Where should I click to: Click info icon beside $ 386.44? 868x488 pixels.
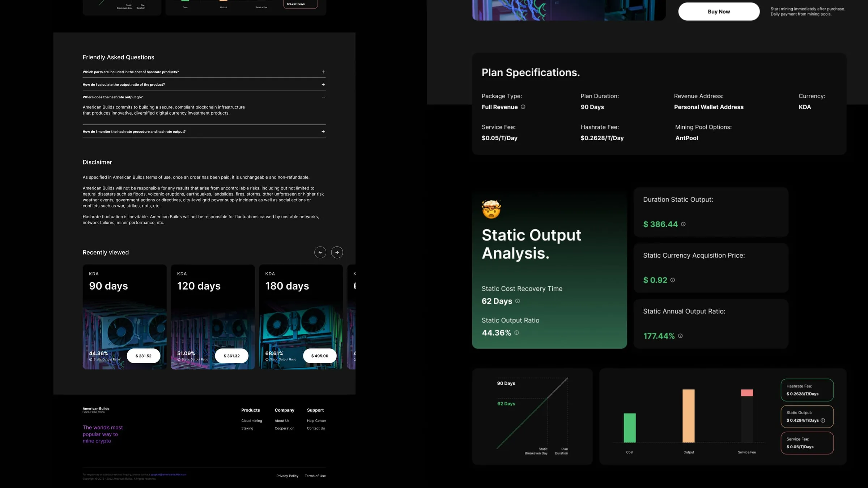click(683, 224)
